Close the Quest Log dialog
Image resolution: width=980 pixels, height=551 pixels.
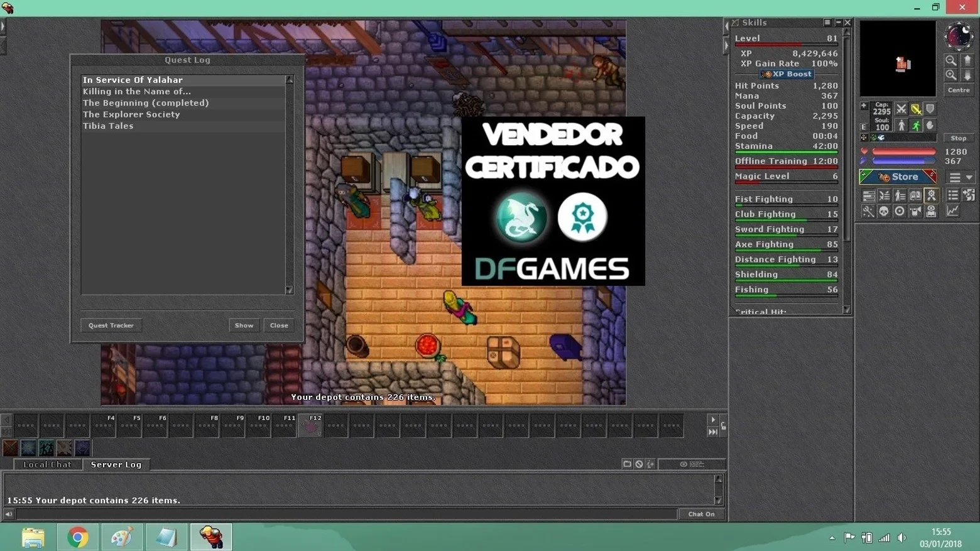279,325
